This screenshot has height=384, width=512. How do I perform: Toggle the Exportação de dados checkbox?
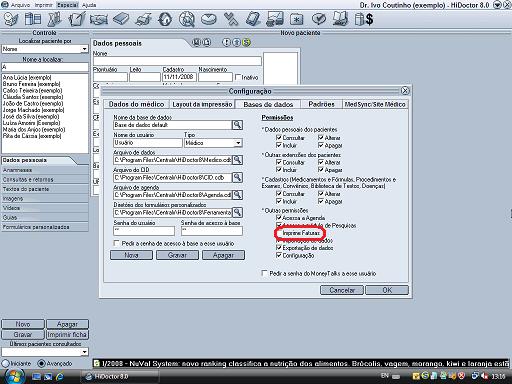(279, 248)
